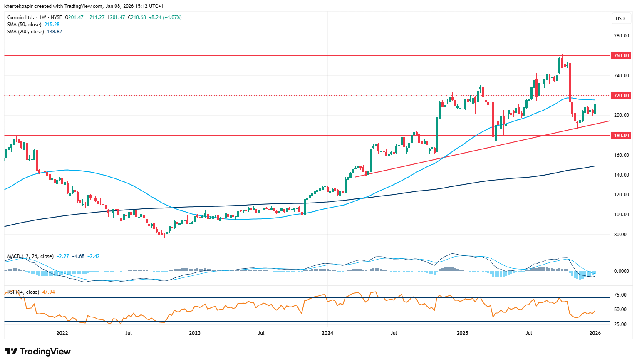Click the NYSE exchange label
637x364 pixels.
(56, 17)
